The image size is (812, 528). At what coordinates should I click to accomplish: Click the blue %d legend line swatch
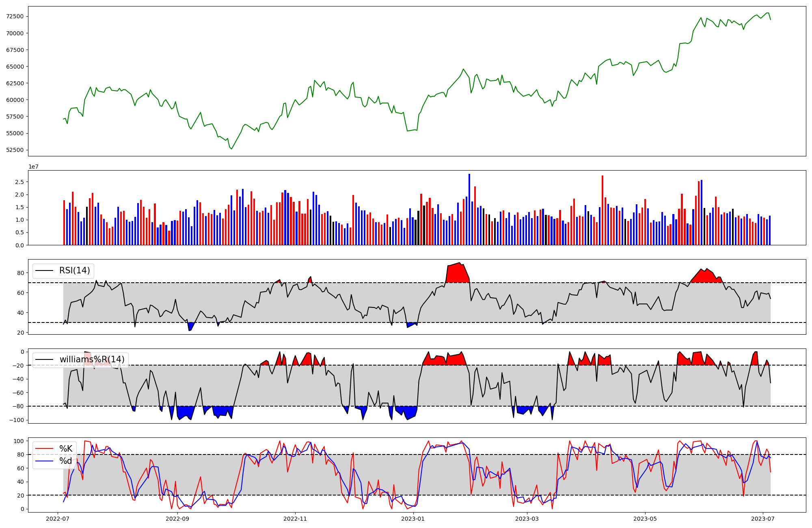point(44,461)
